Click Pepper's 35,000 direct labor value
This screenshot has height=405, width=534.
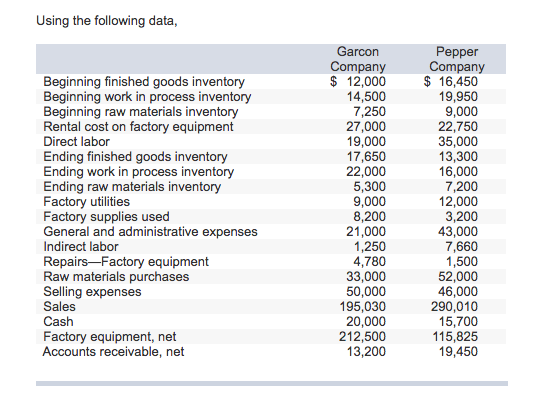[458, 142]
